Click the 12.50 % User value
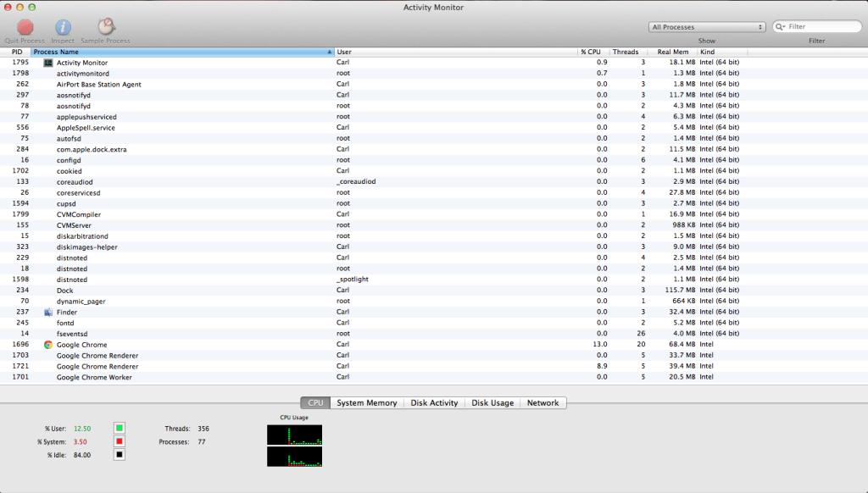 [82, 429]
